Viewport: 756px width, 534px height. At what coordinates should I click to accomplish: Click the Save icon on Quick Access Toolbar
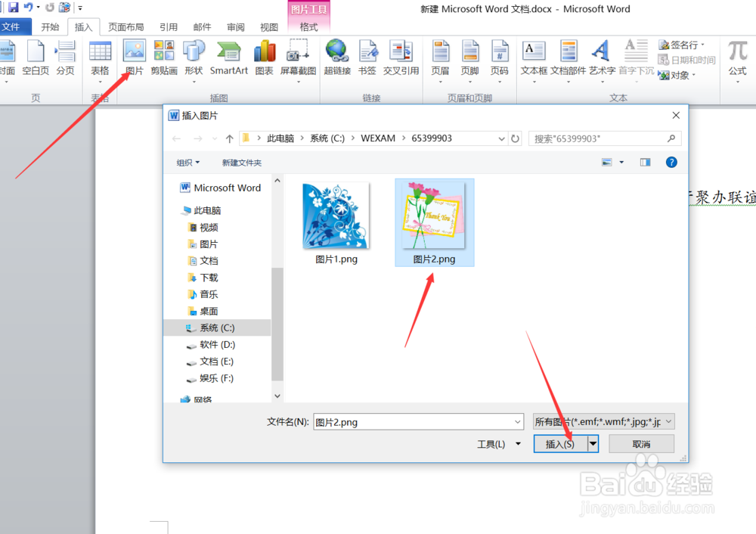tap(13, 7)
